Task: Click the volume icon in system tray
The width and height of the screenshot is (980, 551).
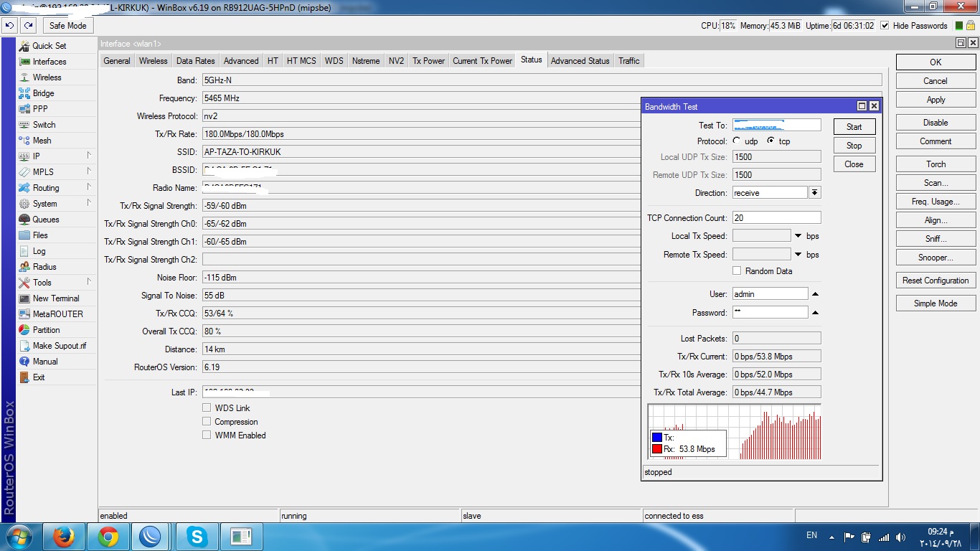Action: click(901, 537)
